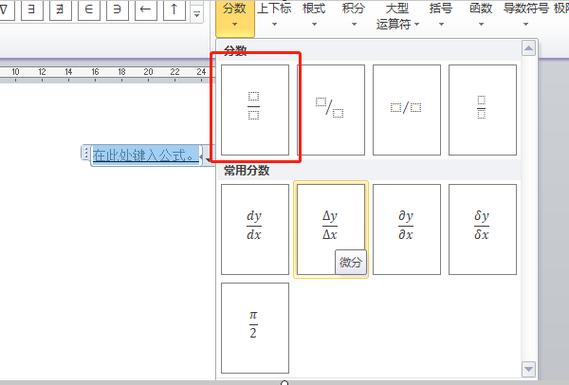Open the 括号 bracket menu
This screenshot has height=385, width=569.
(441, 16)
